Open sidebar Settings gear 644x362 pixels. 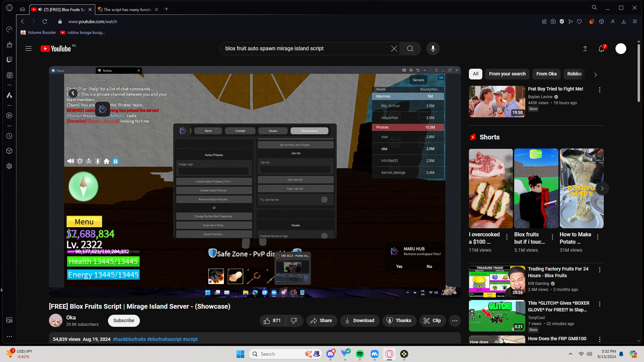click(x=9, y=166)
